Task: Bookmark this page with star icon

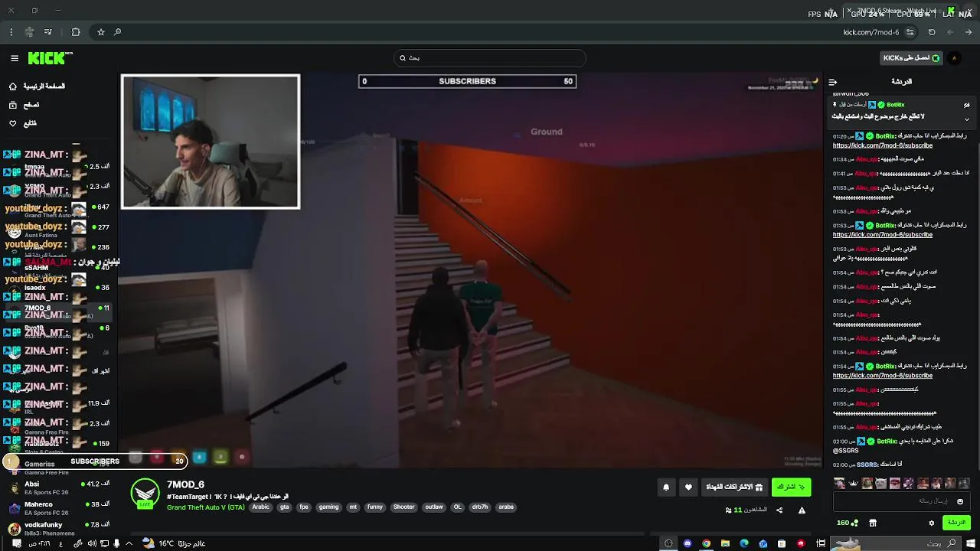Action: (100, 32)
